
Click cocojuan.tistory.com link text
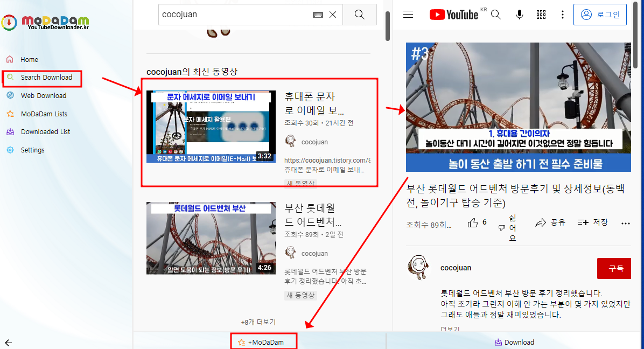point(327,160)
